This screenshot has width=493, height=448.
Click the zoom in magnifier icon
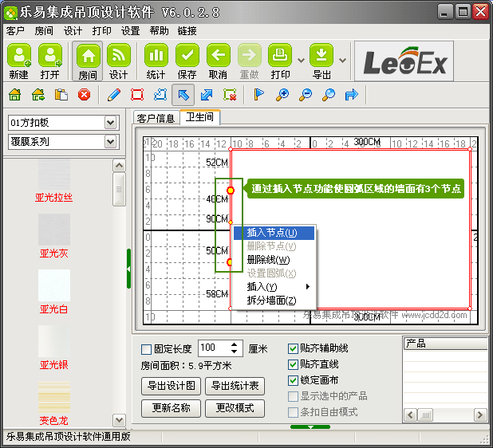[282, 95]
